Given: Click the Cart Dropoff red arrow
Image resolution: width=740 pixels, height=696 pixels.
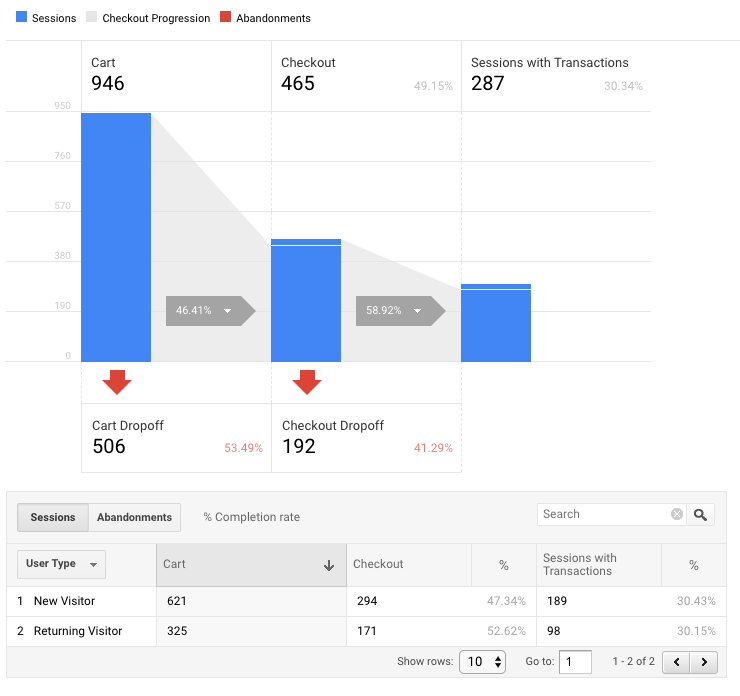Looking at the screenshot, I should click(117, 382).
